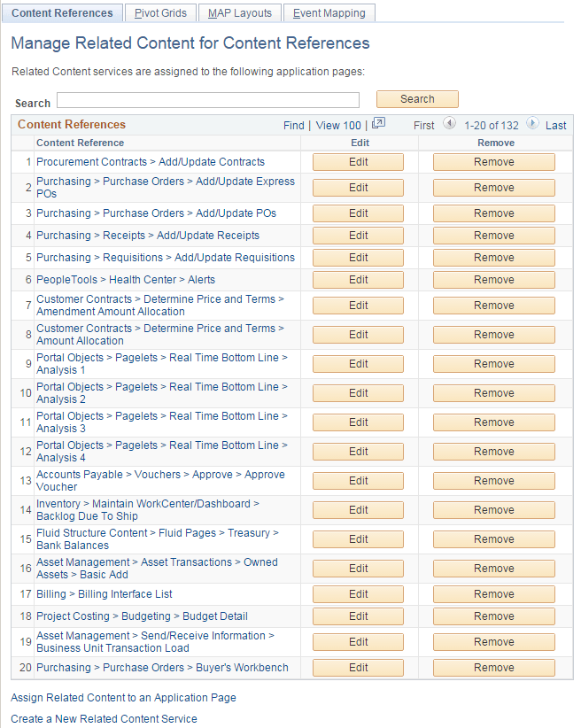Image resolution: width=581 pixels, height=728 pixels.
Task: Open Owned Assets Basic Add link
Action: [x=157, y=569]
